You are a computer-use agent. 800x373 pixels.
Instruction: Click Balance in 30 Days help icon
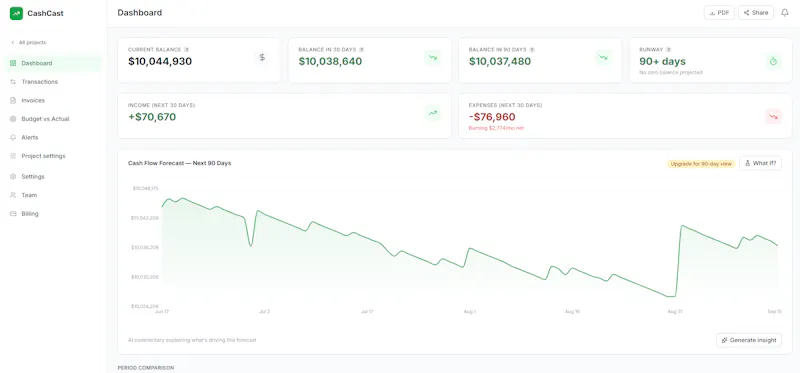tap(361, 49)
